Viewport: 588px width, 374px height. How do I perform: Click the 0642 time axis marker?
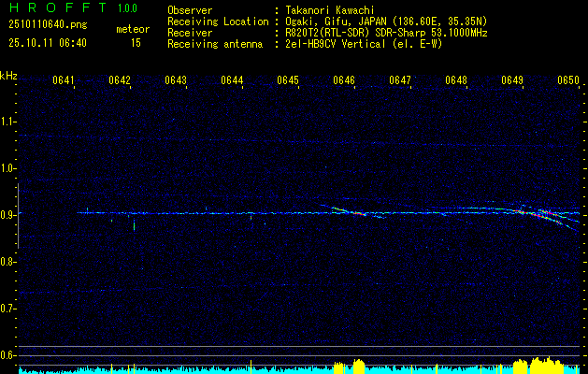(x=120, y=80)
